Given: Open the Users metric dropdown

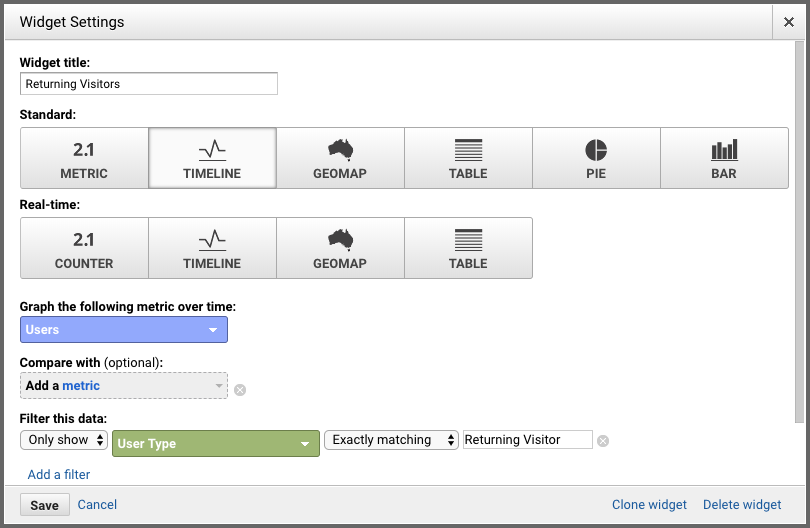Looking at the screenshot, I should pos(124,330).
